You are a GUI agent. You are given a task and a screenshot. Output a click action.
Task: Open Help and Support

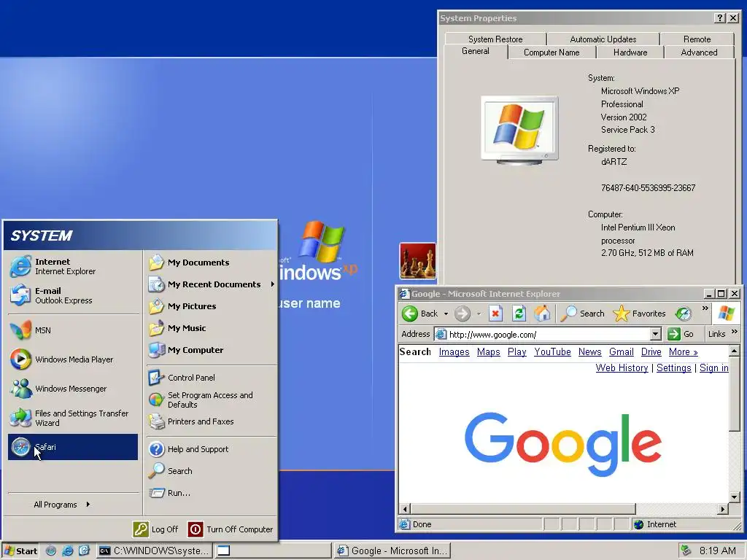pos(211,449)
